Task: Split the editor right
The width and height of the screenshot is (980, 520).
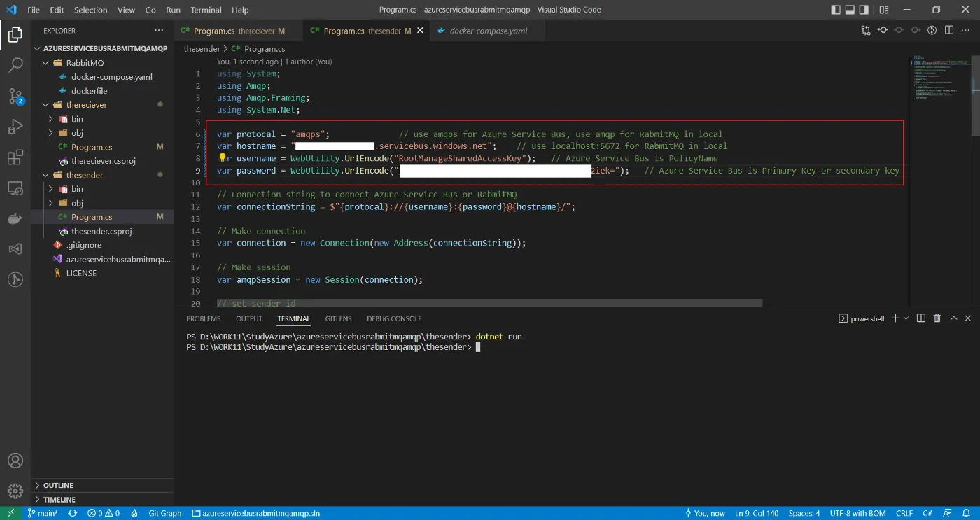Action: (x=949, y=31)
